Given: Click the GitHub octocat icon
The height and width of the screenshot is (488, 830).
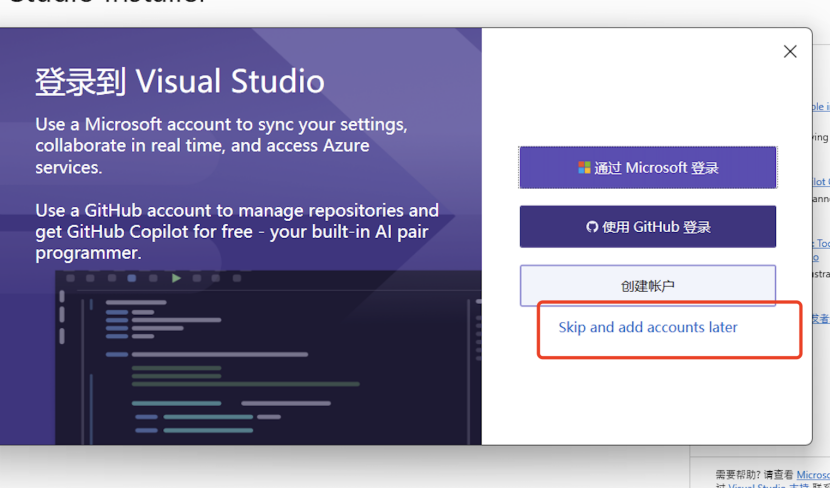Looking at the screenshot, I should 592,227.
